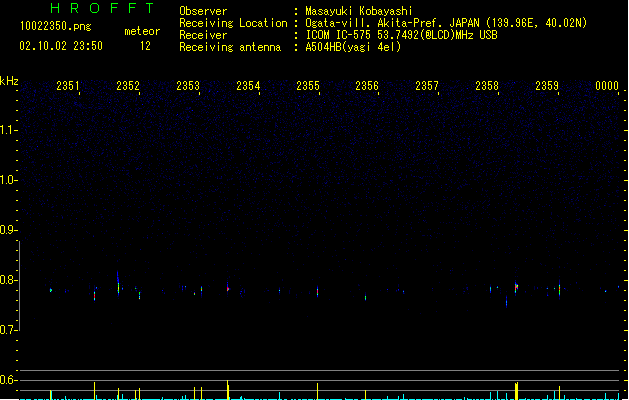Screen dimensions: 629x400
Task: Click the 0.8 frequency axis label
Action: click(x=8, y=280)
